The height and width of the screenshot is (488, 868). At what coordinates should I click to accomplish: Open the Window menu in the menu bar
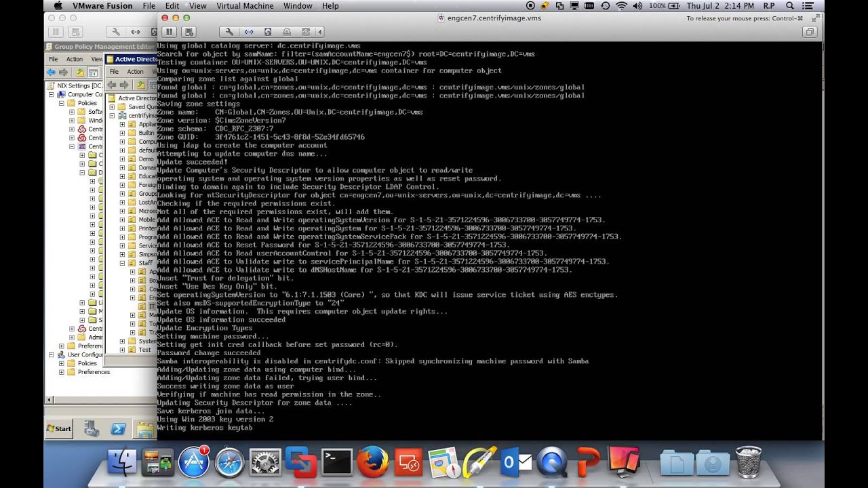point(298,5)
